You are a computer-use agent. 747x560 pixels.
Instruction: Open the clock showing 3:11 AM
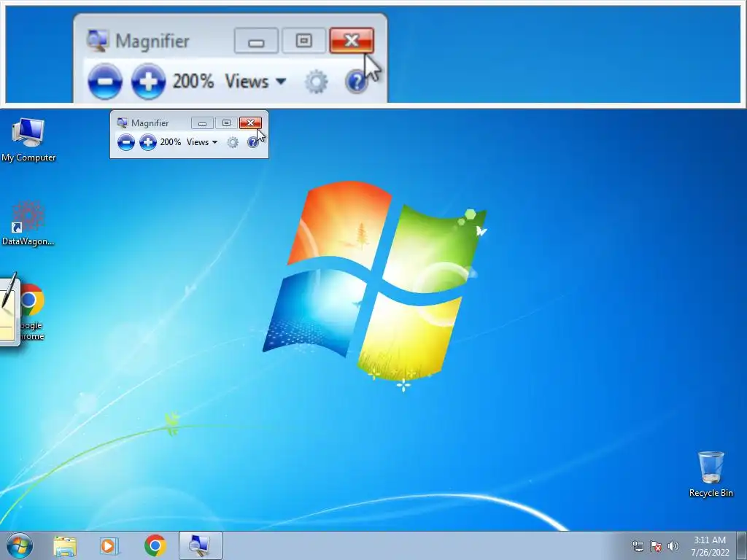point(710,546)
